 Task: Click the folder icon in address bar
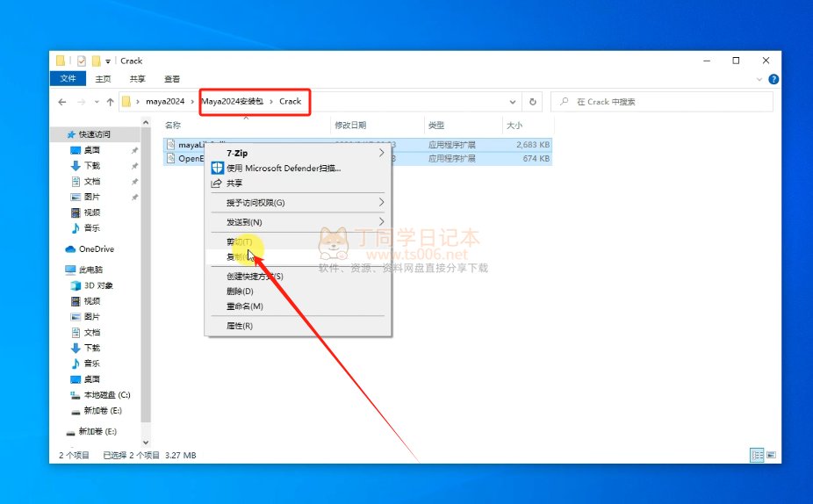[x=126, y=102]
